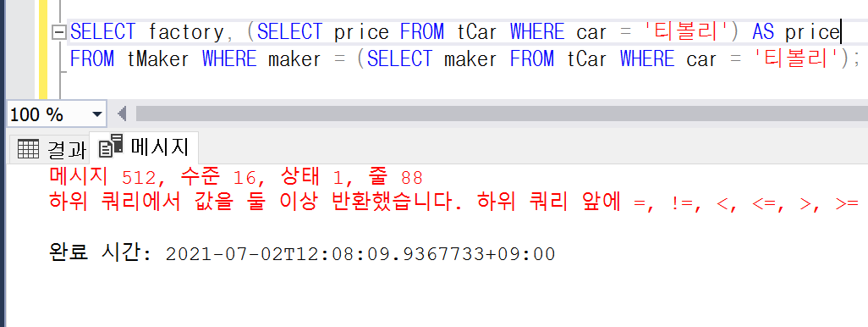Click the editor horizontal scrollbar track
868x327 pixels.
[x=501, y=114]
